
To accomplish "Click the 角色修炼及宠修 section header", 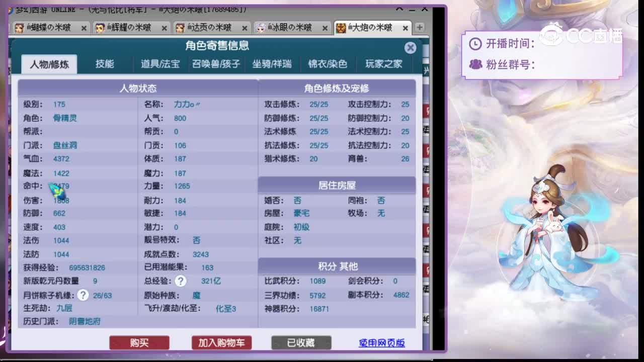I will click(337, 88).
